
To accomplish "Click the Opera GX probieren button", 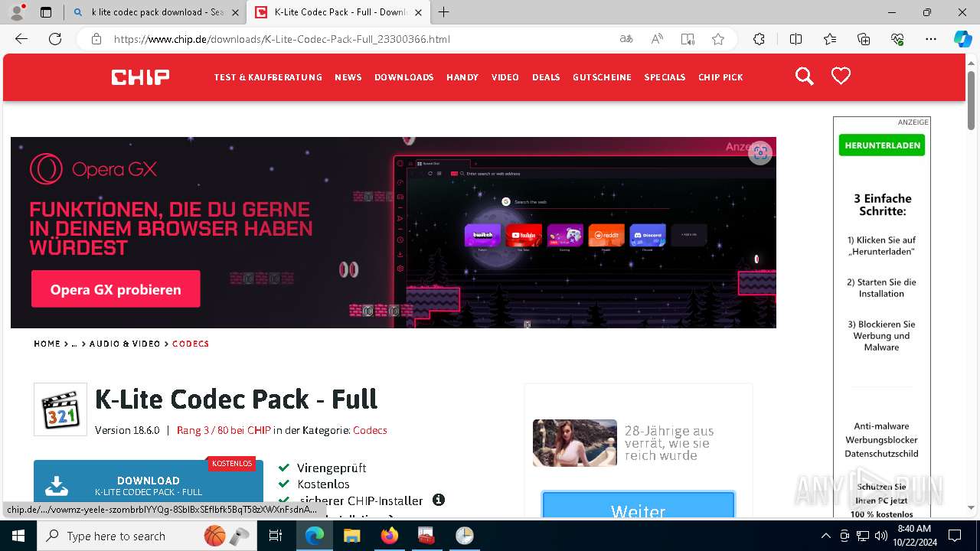I will coord(116,289).
